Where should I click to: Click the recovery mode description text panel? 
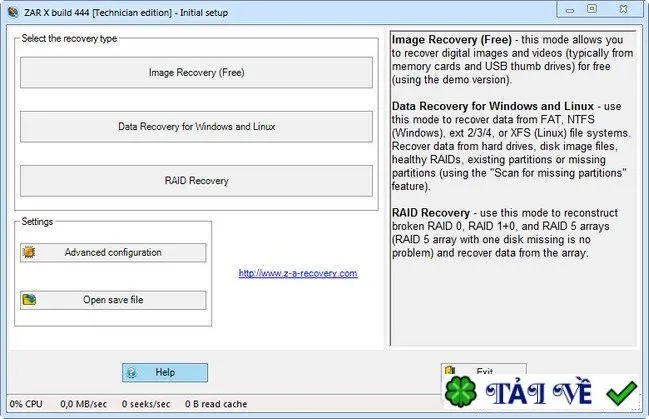pos(513,188)
